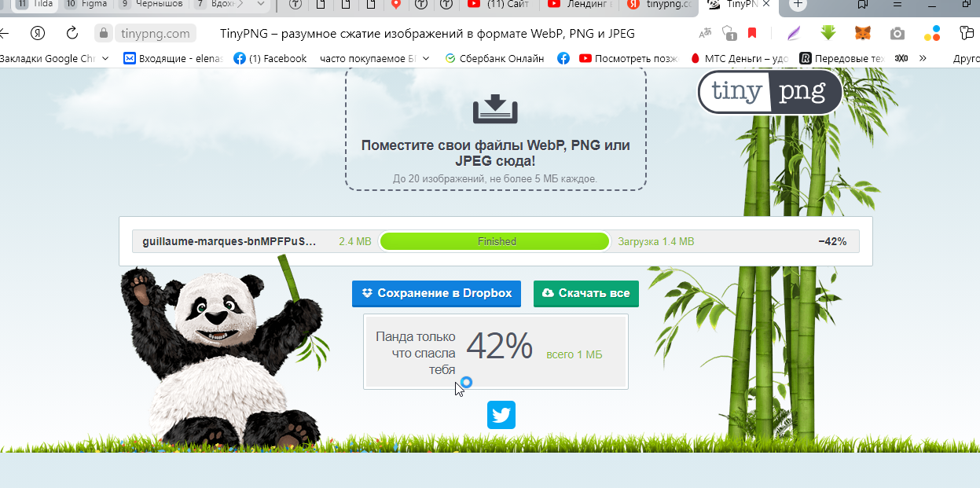
Task: Click the всего 1 МБ text
Action: [x=574, y=354]
